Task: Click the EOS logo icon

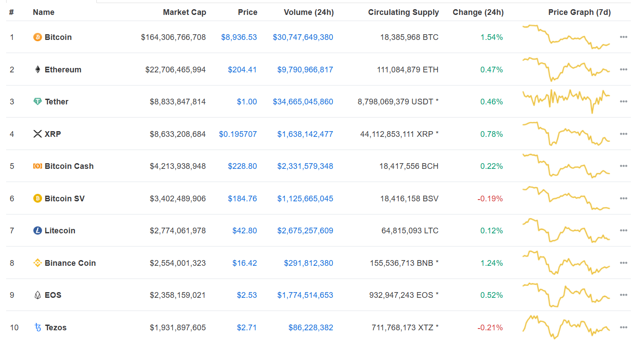Action: 38,295
